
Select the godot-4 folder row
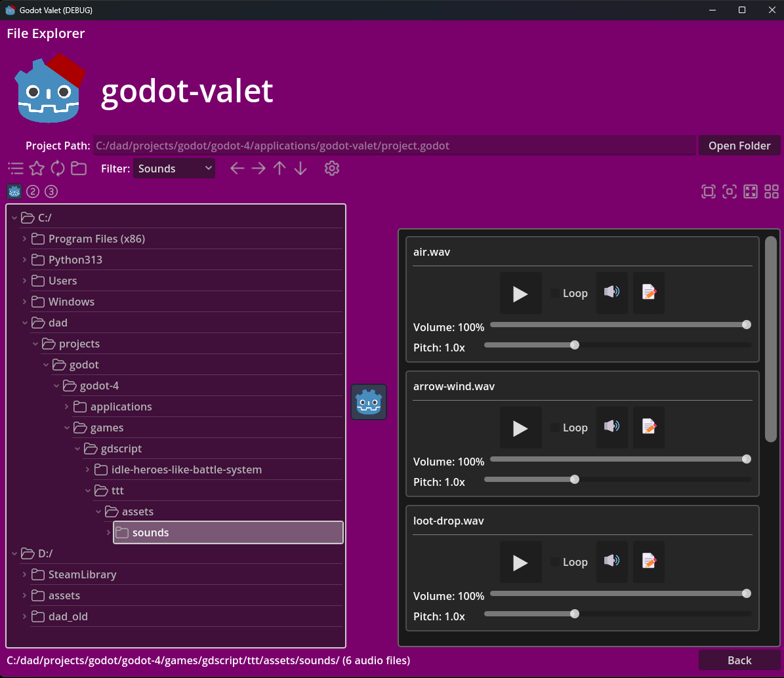coord(202,386)
